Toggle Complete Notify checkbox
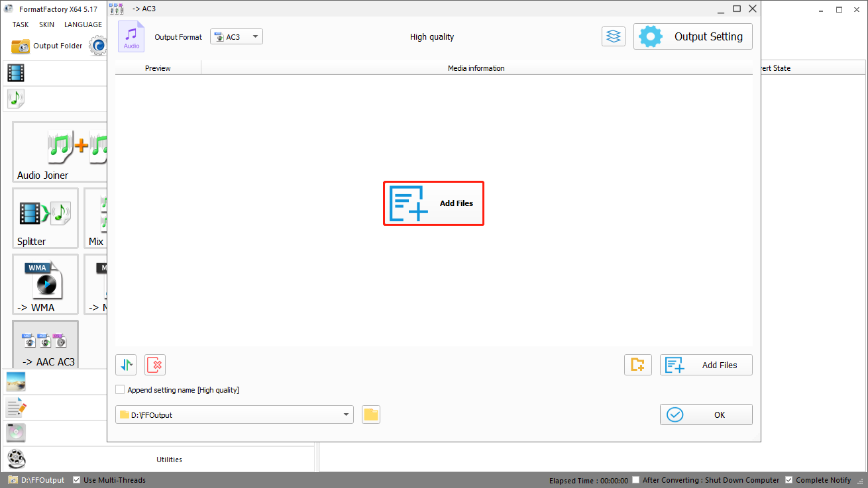Screen dimensions: 868x488 coord(788,480)
